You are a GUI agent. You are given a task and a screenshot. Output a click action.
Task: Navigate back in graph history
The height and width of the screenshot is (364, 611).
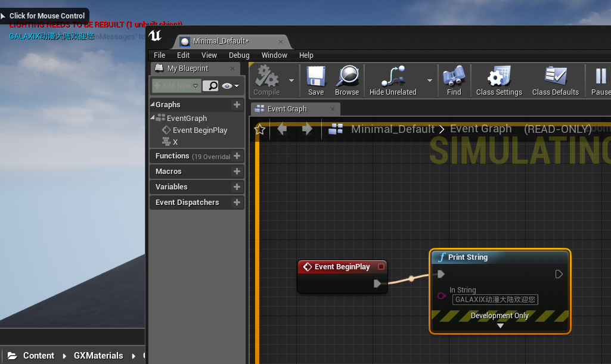[282, 129]
